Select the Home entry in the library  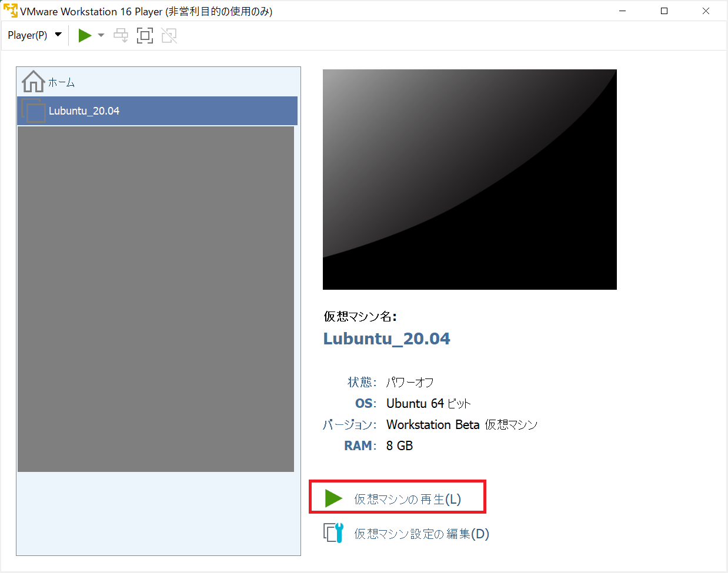(157, 82)
